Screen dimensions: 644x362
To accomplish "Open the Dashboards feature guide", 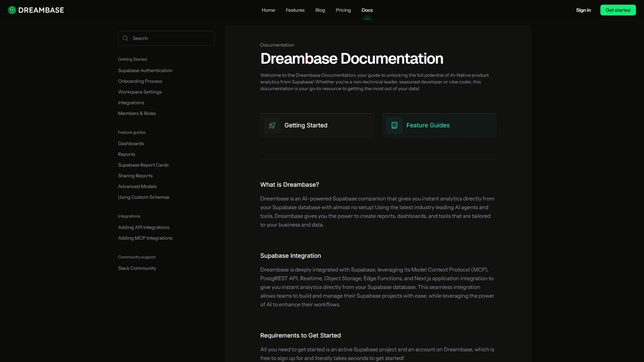I will pyautogui.click(x=131, y=143).
